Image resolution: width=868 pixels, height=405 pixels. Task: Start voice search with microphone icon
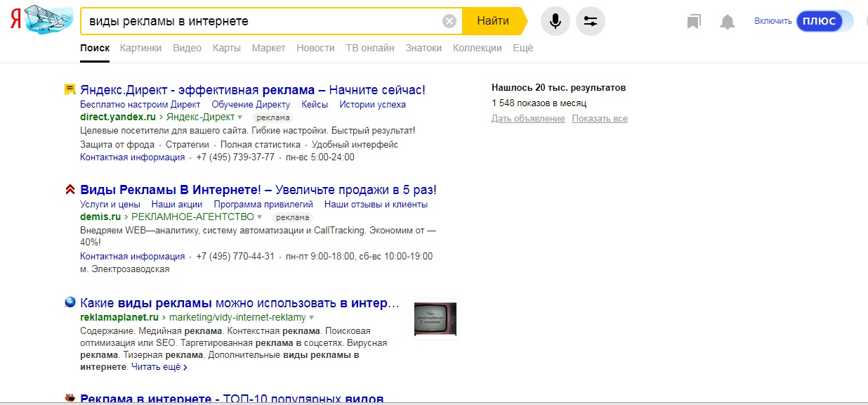point(555,21)
